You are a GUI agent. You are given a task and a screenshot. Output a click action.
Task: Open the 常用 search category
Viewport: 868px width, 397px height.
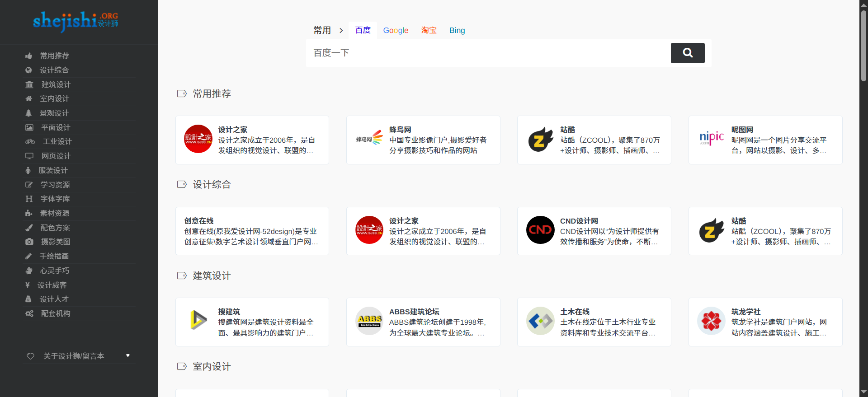pos(322,30)
